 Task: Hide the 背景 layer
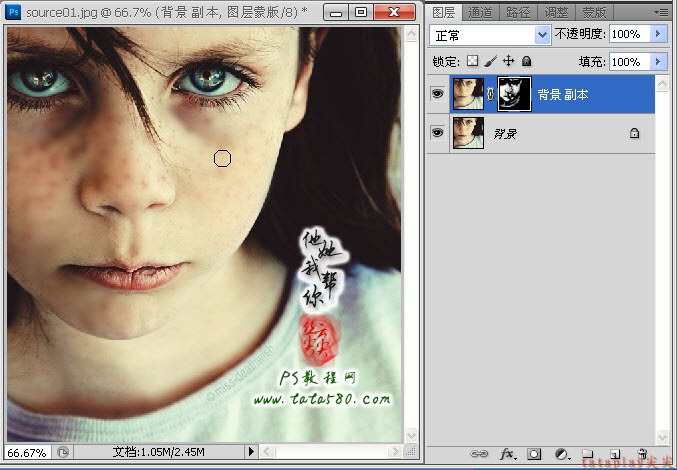pos(437,133)
